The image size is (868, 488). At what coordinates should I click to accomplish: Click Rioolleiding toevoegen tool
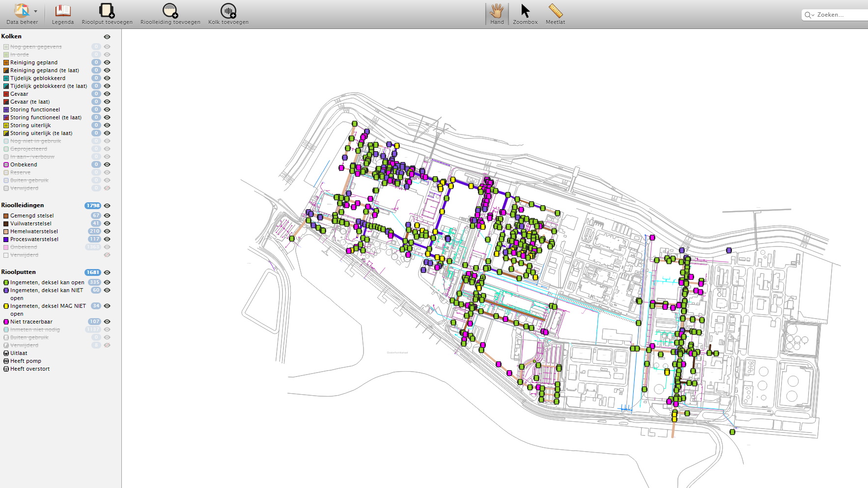[x=170, y=14]
